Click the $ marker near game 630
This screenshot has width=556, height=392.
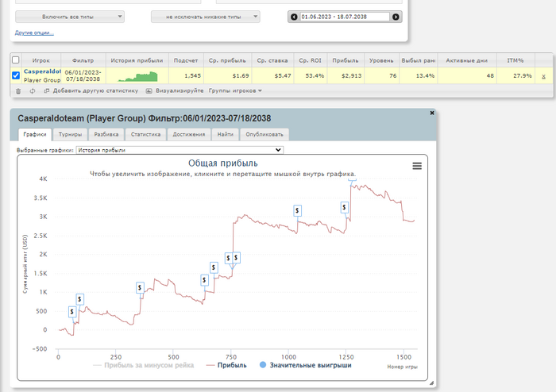204,280
